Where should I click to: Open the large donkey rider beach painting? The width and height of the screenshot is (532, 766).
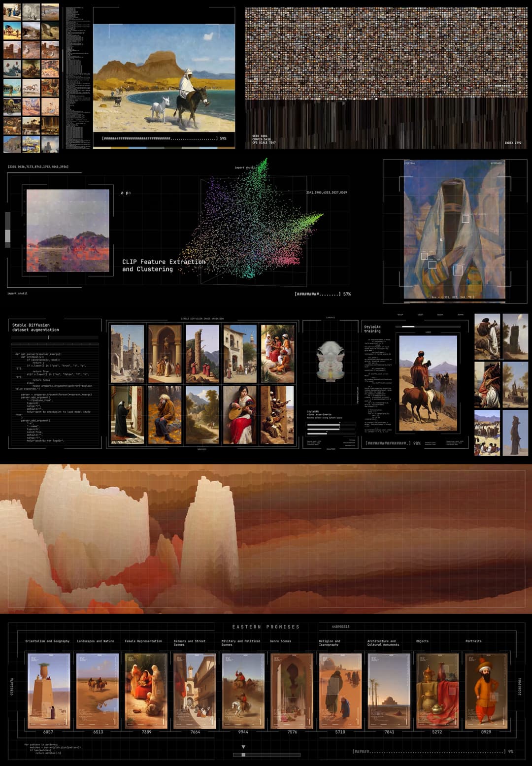pyautogui.click(x=164, y=78)
